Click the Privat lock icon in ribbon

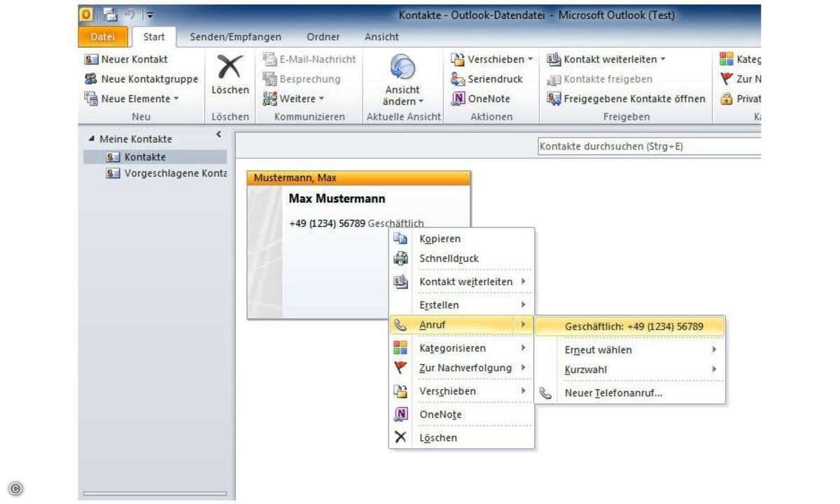(x=727, y=99)
